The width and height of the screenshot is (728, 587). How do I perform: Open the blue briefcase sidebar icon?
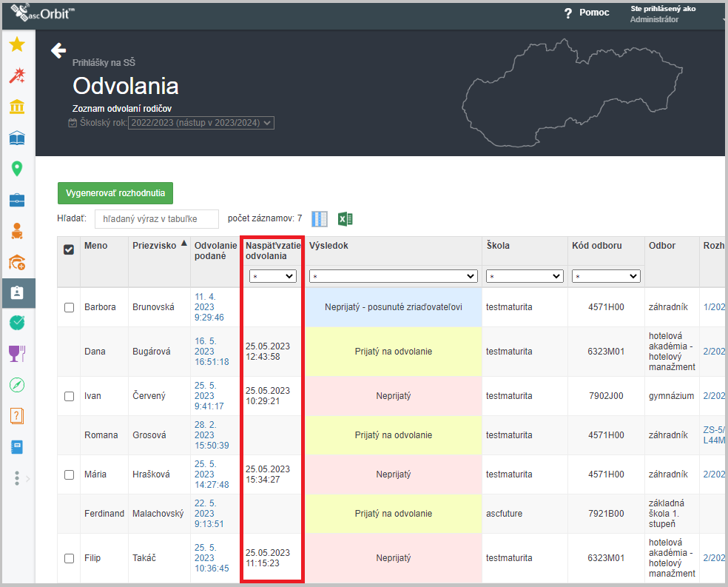pyautogui.click(x=17, y=200)
